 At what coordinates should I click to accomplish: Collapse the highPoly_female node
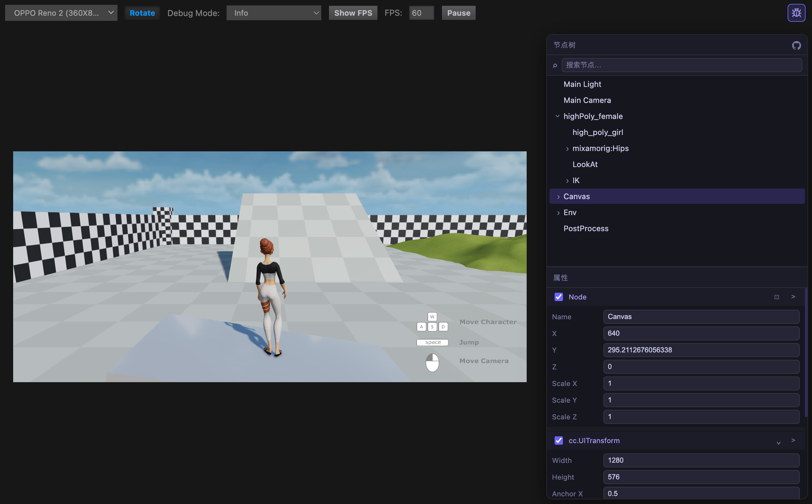point(557,116)
